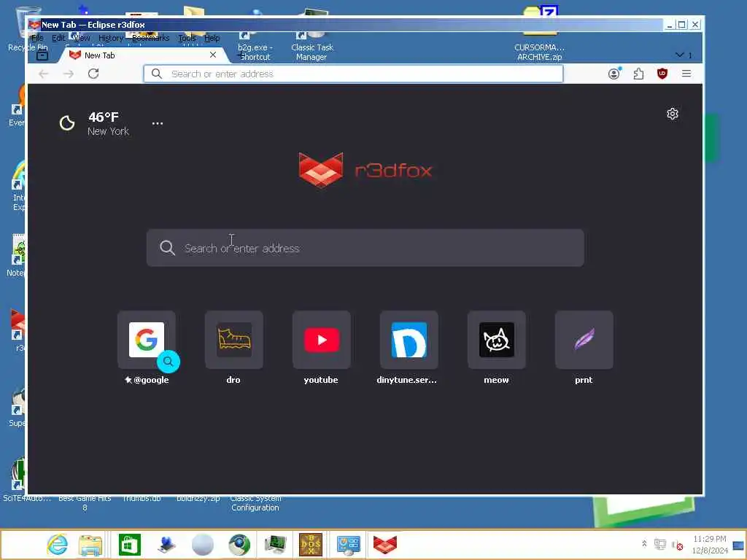Image resolution: width=747 pixels, height=560 pixels.
Task: Open the green terminal monitor icon in taskbar
Action: 275,545
